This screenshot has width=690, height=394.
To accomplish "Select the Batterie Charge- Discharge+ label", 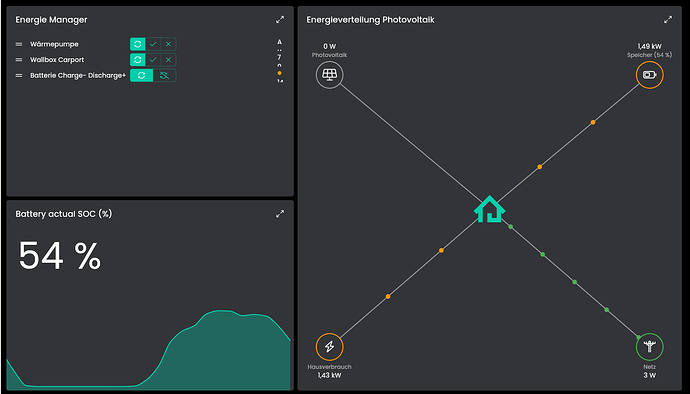I will click(78, 75).
